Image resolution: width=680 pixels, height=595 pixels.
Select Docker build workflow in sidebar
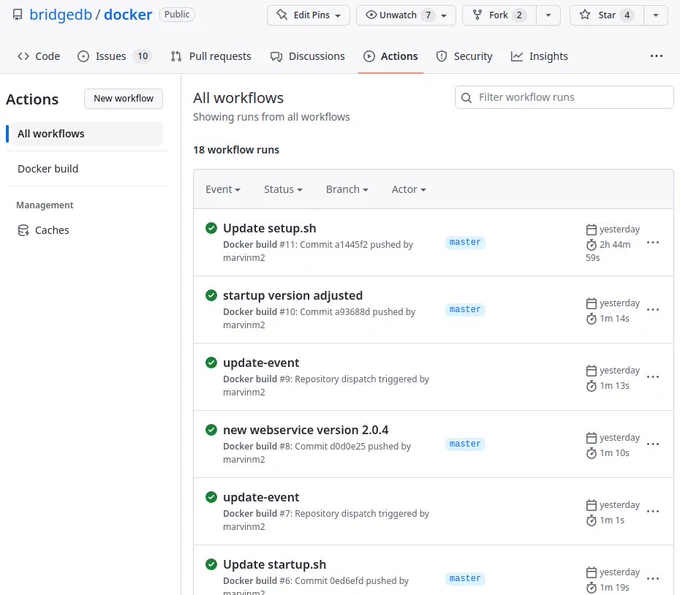[48, 169]
